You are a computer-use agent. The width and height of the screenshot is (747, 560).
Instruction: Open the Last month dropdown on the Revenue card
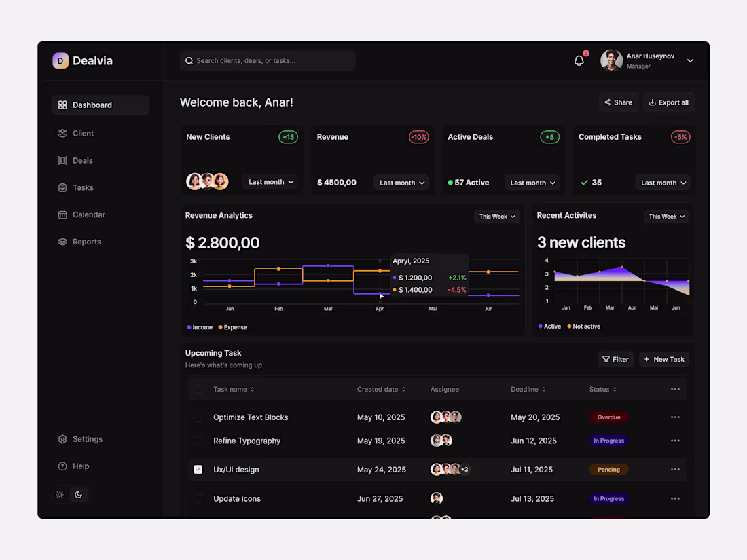(x=401, y=182)
